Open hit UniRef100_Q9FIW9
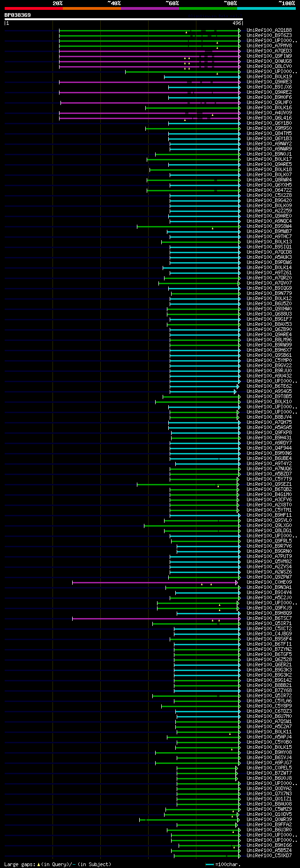 click(269, 56)
